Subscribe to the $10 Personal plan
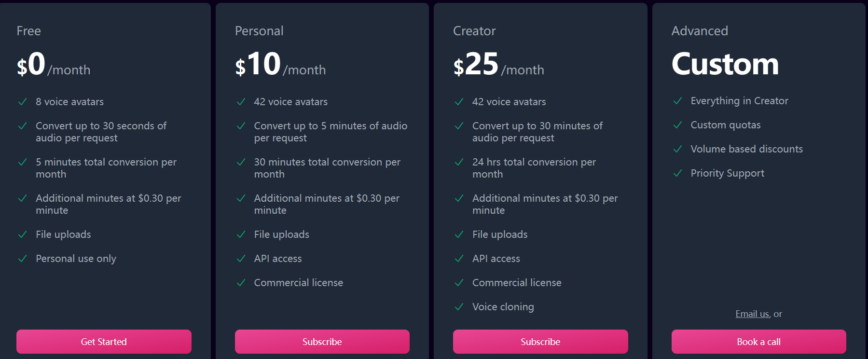 (322, 342)
